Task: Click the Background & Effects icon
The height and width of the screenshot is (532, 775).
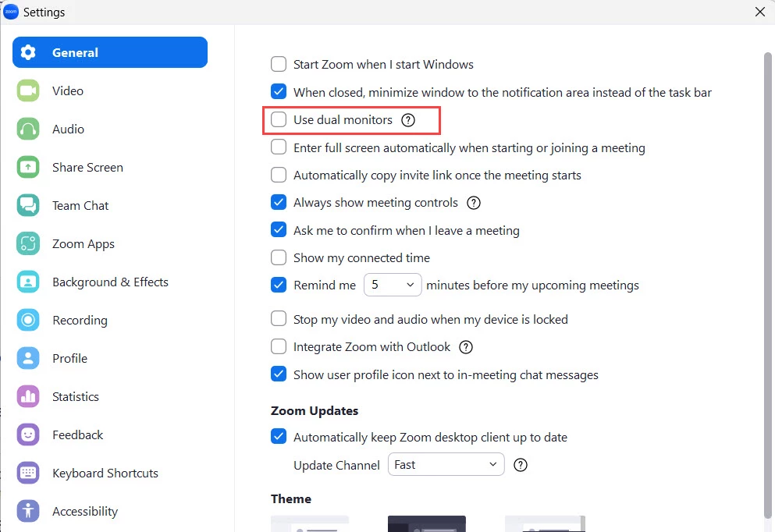Action: pos(28,282)
